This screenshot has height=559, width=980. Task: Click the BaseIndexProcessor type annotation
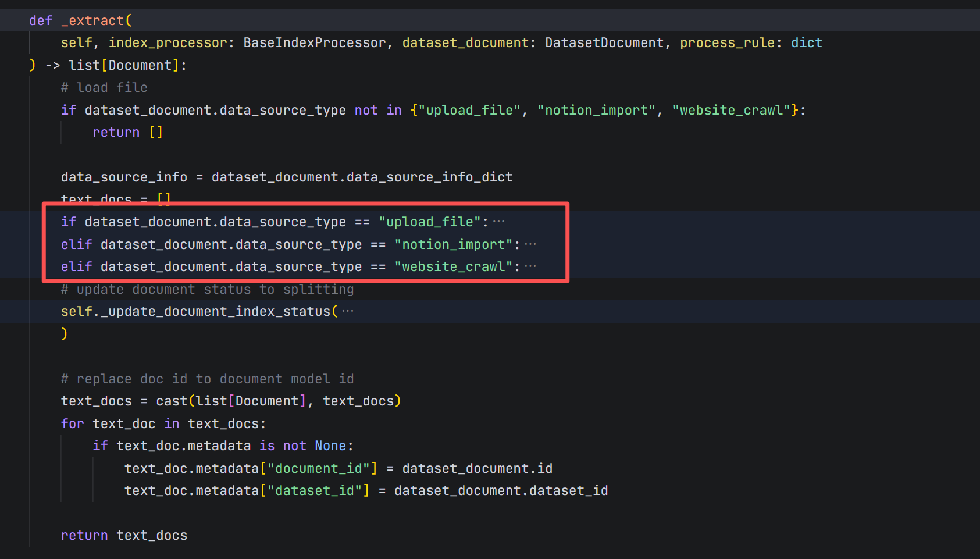[x=315, y=42]
